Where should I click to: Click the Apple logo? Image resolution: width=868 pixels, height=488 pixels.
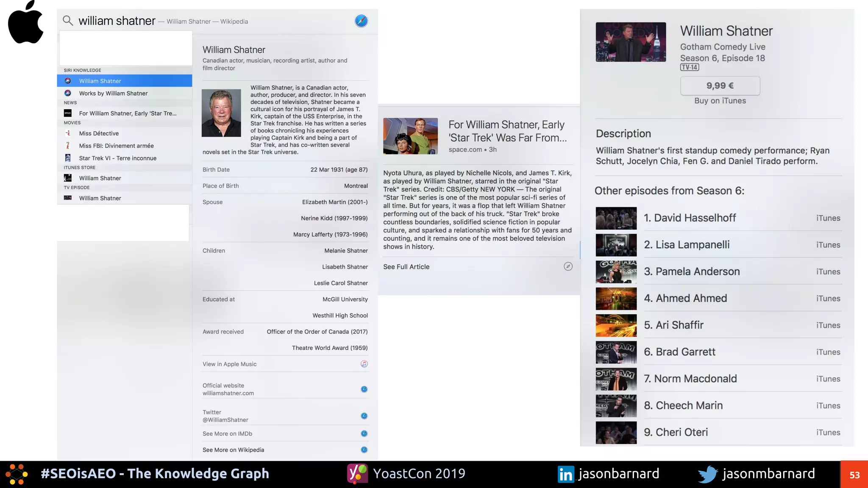pos(26,22)
